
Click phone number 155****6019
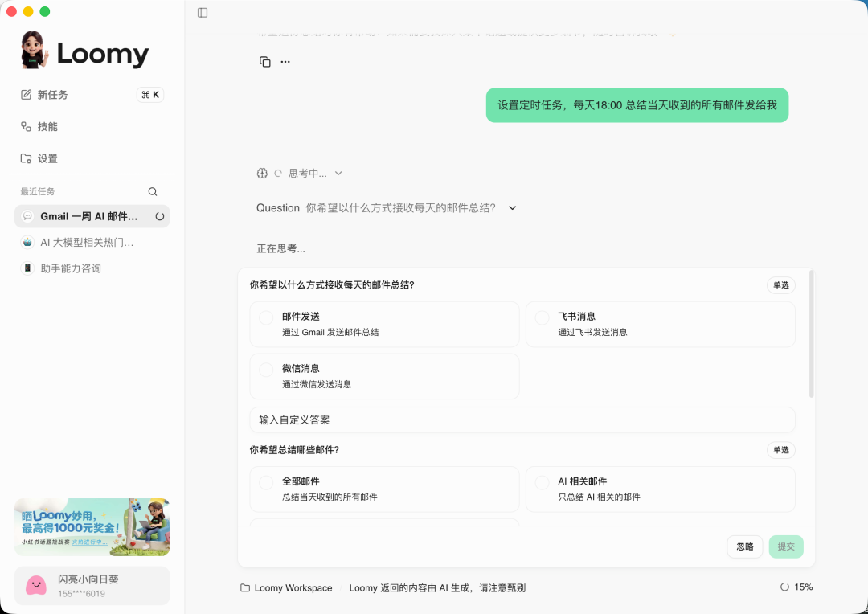(81, 594)
